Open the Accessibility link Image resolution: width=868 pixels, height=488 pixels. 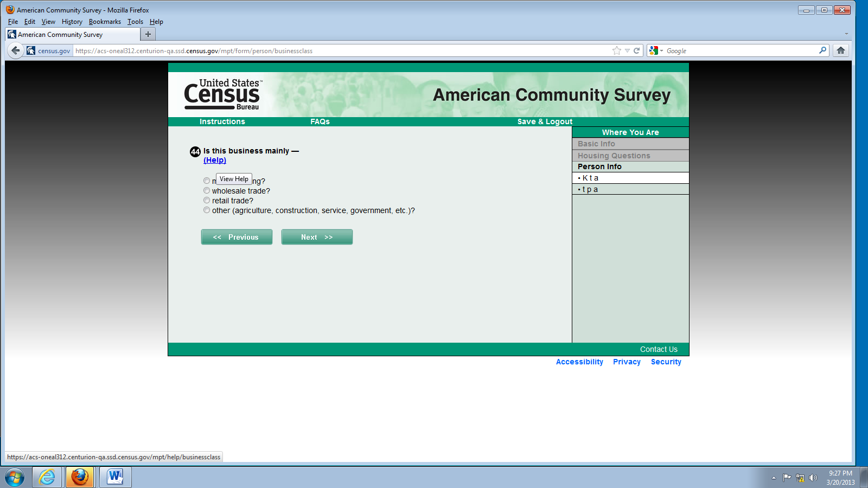[579, 362]
